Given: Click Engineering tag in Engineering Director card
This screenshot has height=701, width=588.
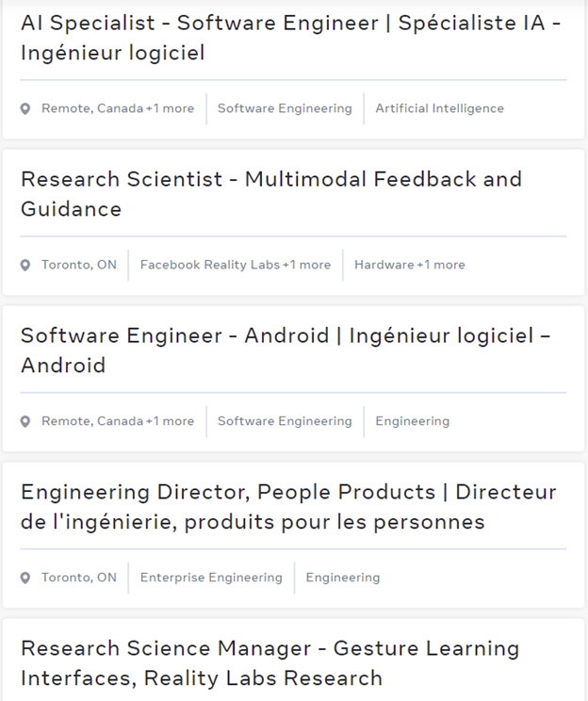Looking at the screenshot, I should 343,578.
